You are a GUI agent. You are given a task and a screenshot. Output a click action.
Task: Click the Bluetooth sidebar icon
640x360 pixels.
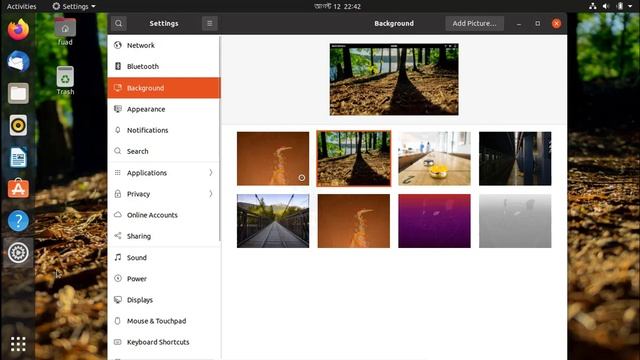point(118,66)
